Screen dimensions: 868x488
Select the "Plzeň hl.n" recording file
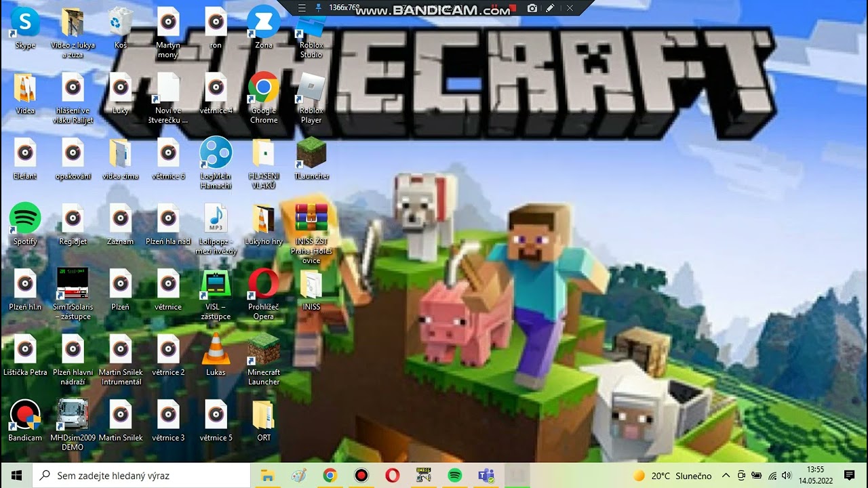point(25,289)
